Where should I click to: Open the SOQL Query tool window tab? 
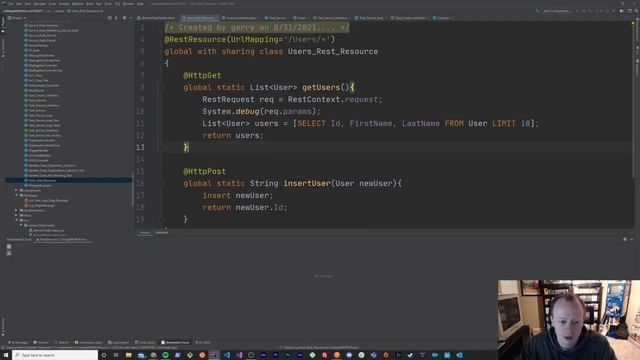(146, 342)
